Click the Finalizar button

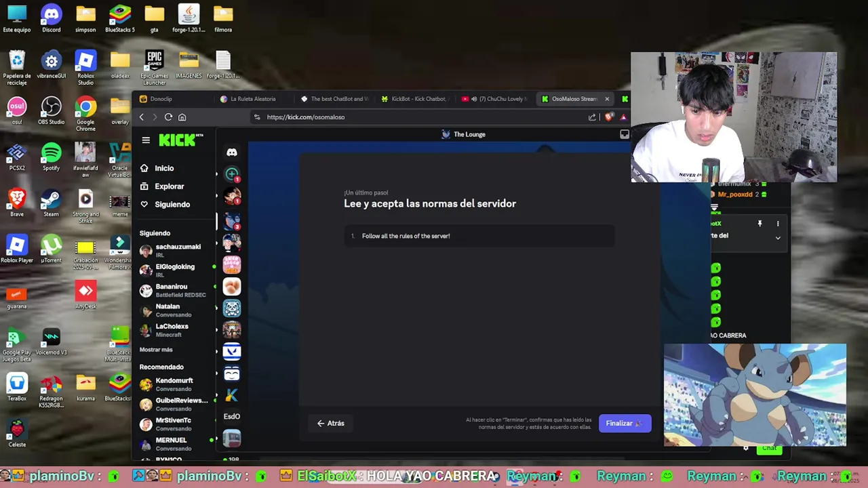click(x=625, y=424)
